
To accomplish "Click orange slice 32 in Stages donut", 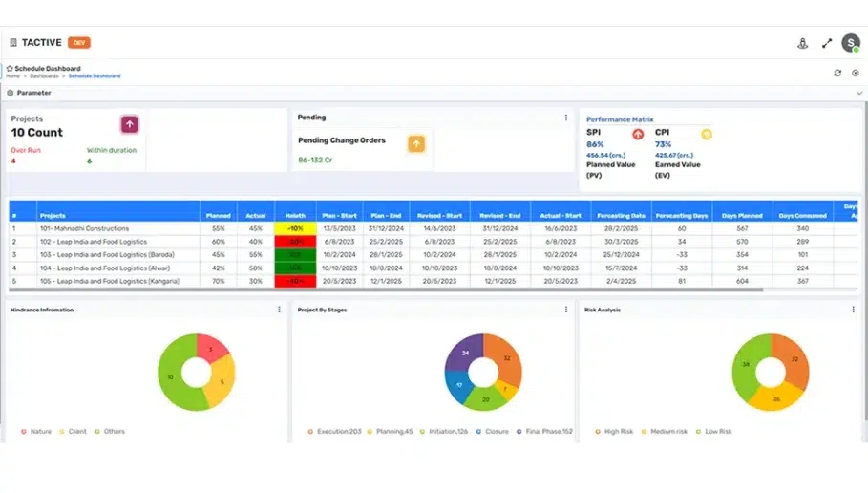I will pos(506,358).
